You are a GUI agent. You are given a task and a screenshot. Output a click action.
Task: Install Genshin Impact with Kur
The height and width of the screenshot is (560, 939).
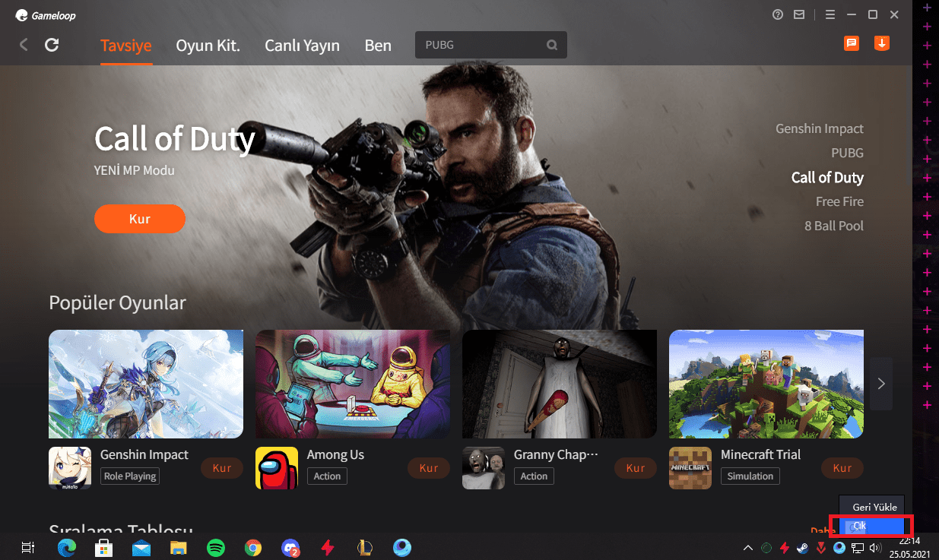(222, 468)
